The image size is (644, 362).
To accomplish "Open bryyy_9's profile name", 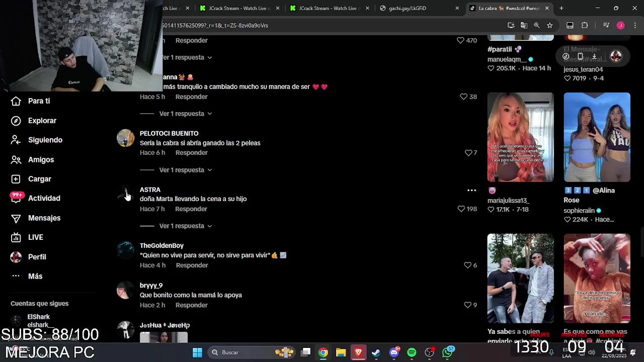I will click(x=151, y=285).
